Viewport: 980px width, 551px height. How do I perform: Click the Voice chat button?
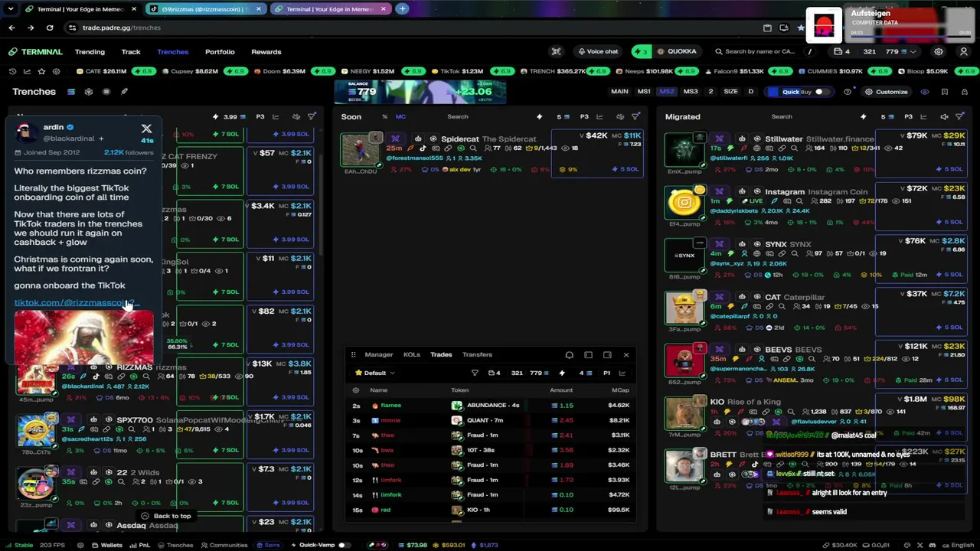coord(598,52)
